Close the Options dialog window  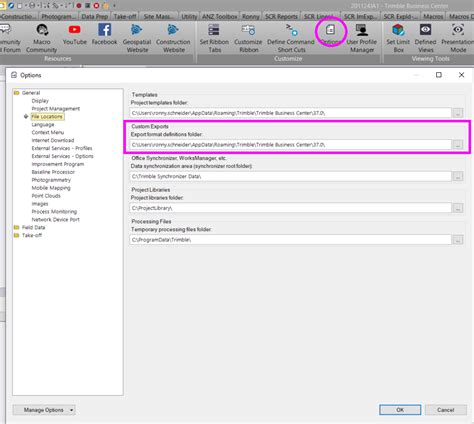tap(461, 75)
